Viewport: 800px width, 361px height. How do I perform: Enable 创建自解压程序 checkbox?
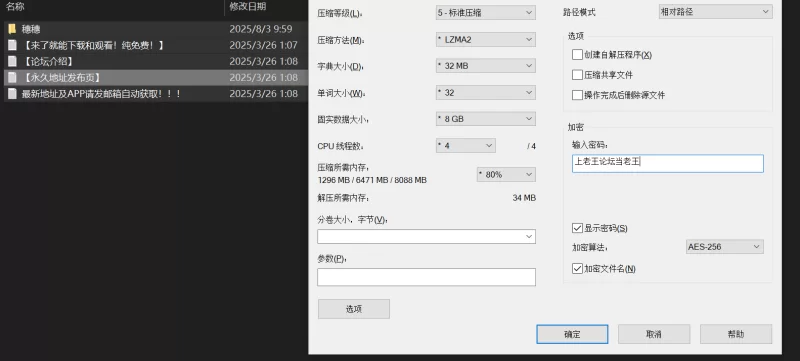[x=577, y=55]
